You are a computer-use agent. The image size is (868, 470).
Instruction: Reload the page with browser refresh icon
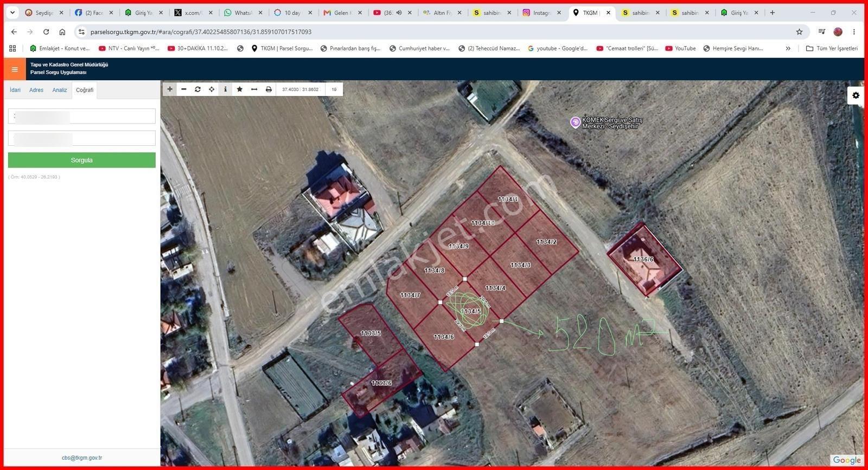coord(46,32)
